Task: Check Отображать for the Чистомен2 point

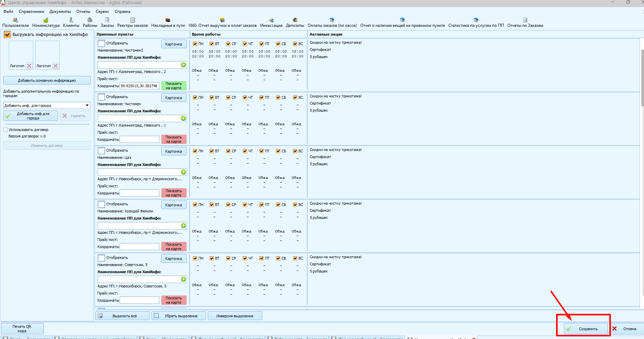Action: (x=101, y=43)
